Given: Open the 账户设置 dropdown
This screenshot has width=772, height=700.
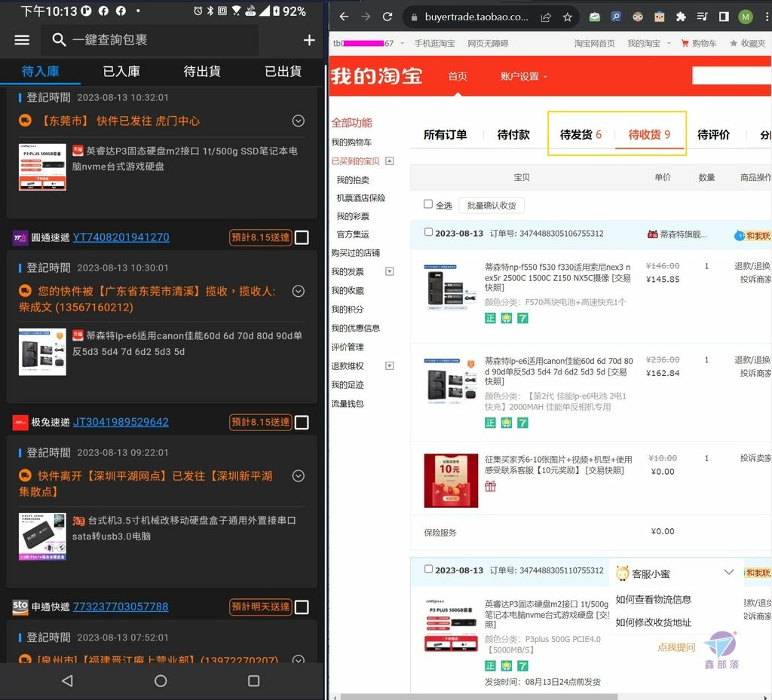Looking at the screenshot, I should 524,76.
